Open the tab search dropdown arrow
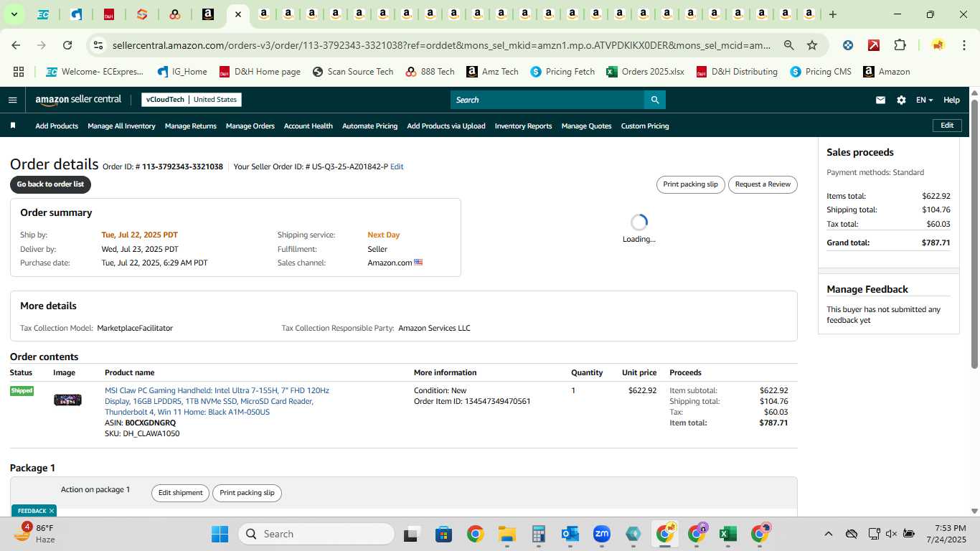 14,14
